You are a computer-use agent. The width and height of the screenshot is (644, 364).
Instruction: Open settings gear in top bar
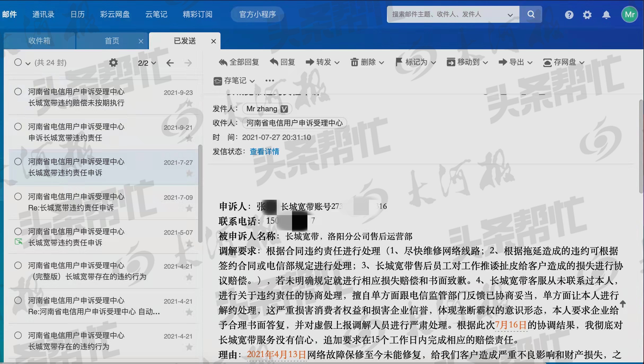587,15
